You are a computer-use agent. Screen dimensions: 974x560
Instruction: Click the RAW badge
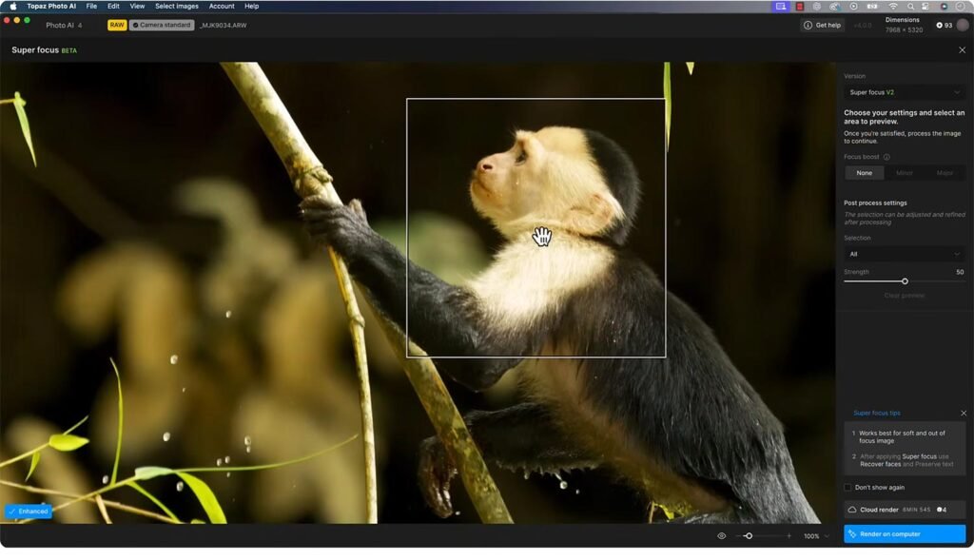117,25
